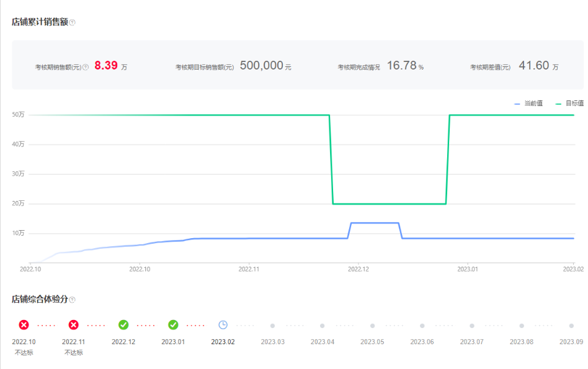Viewport: 588px width, 369px height.
Task: Click 2022.11 x-axis label on chart
Action: click(249, 269)
